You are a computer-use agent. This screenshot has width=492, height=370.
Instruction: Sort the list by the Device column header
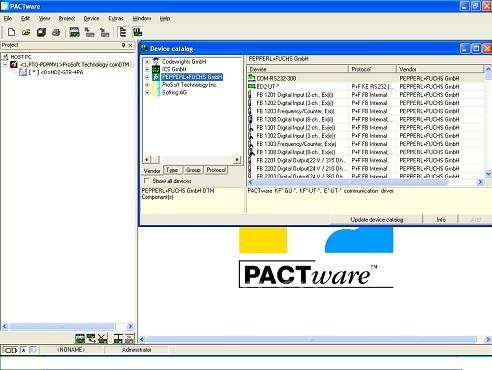pyautogui.click(x=298, y=69)
